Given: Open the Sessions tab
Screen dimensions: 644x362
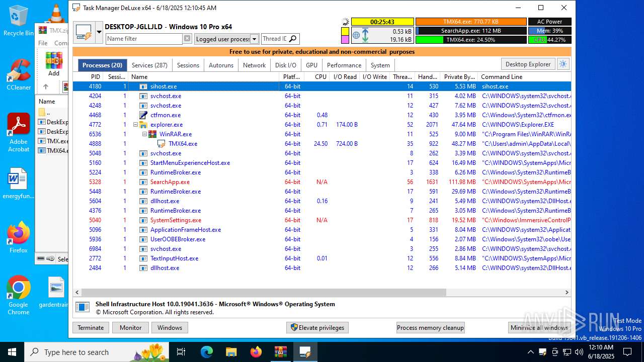Looking at the screenshot, I should [x=188, y=65].
